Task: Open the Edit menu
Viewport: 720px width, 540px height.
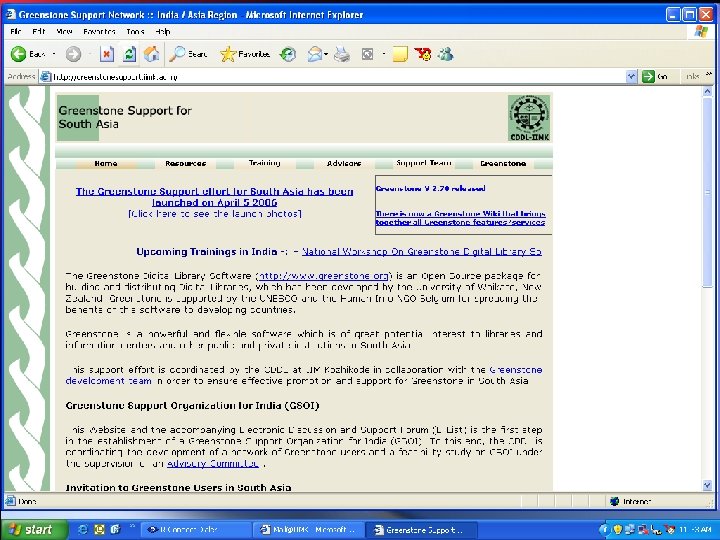Action: 39,31
